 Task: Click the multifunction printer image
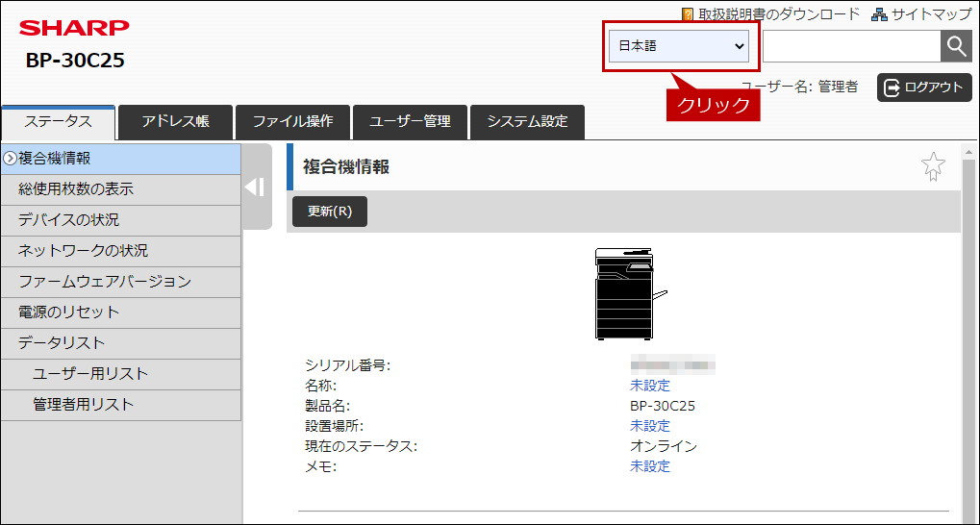click(x=630, y=294)
